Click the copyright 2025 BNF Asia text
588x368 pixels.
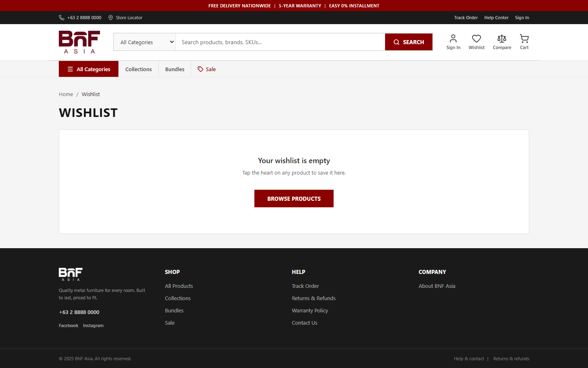coord(95,359)
